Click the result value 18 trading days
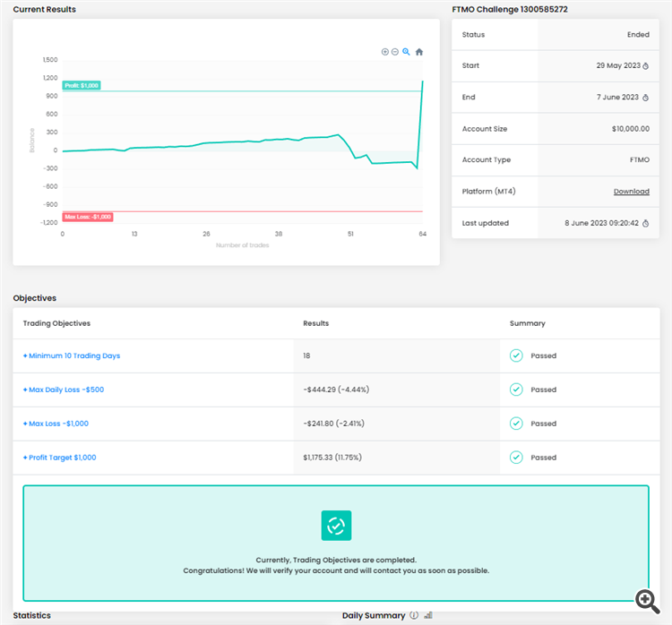 tap(306, 355)
